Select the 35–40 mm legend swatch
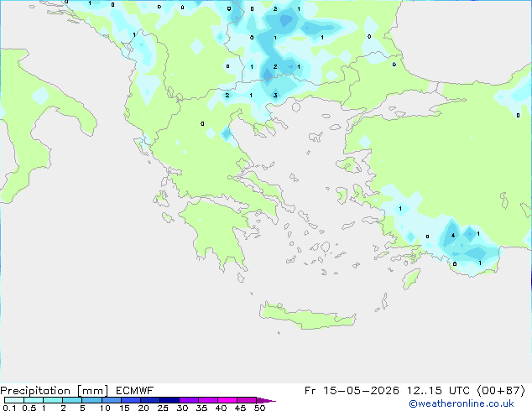Viewport: 532px width, 411px height. click(207, 400)
